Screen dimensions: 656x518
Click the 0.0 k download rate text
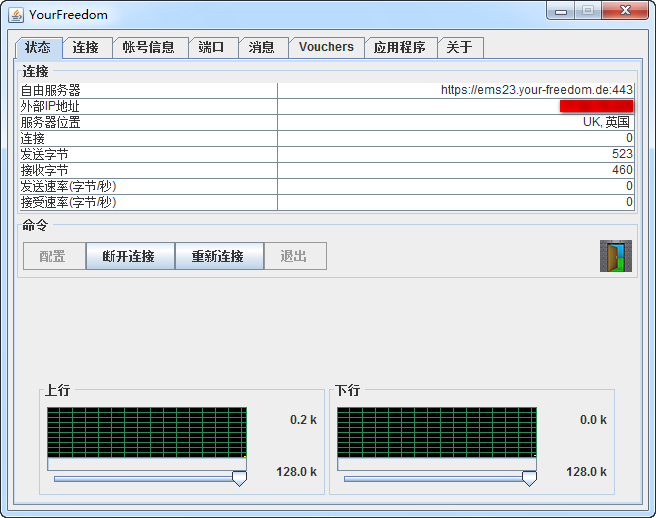(x=593, y=420)
